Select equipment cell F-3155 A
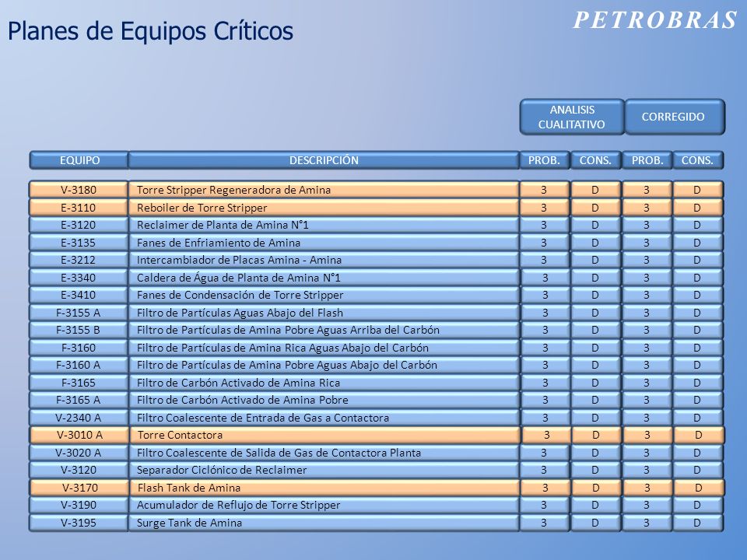The width and height of the screenshot is (747, 560). pos(79,313)
